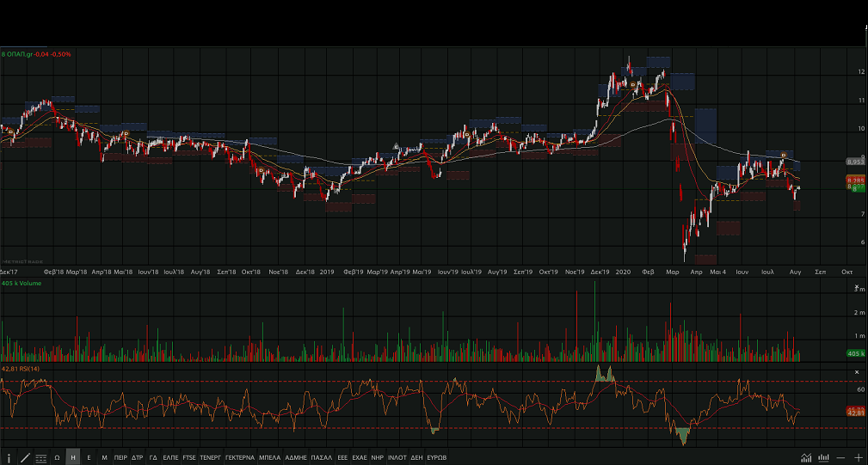The image size is (868, 465).
Task: Close the Volume panel
Action: coord(857,287)
